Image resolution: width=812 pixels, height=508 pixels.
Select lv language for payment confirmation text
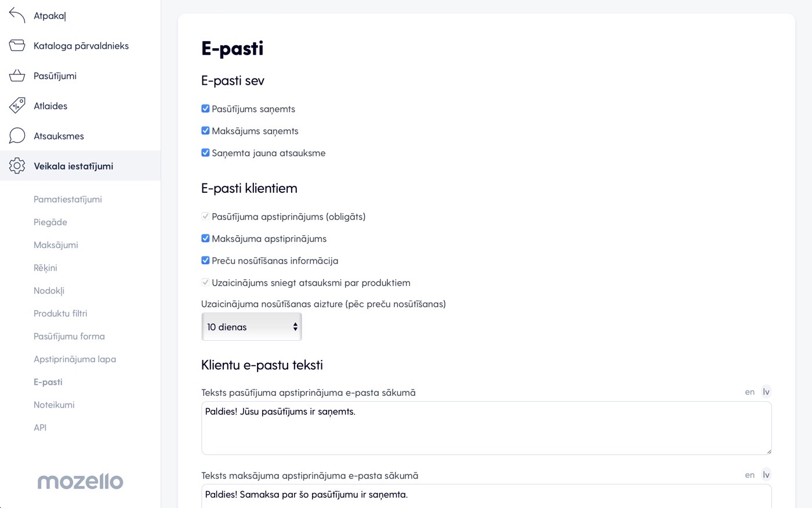pyautogui.click(x=766, y=475)
